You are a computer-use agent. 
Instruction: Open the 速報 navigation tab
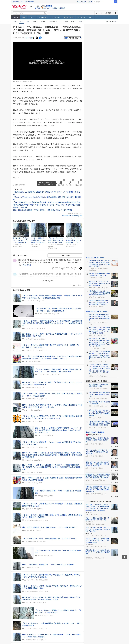[x=24, y=17]
